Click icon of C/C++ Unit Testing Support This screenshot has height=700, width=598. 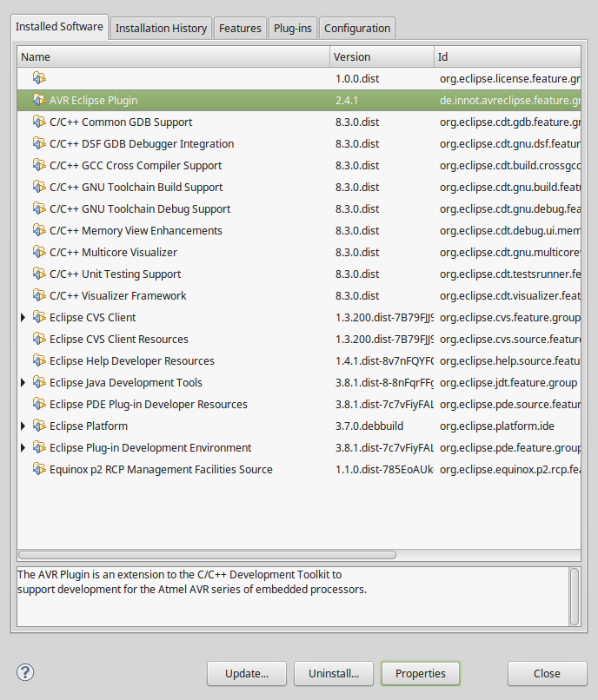(39, 274)
